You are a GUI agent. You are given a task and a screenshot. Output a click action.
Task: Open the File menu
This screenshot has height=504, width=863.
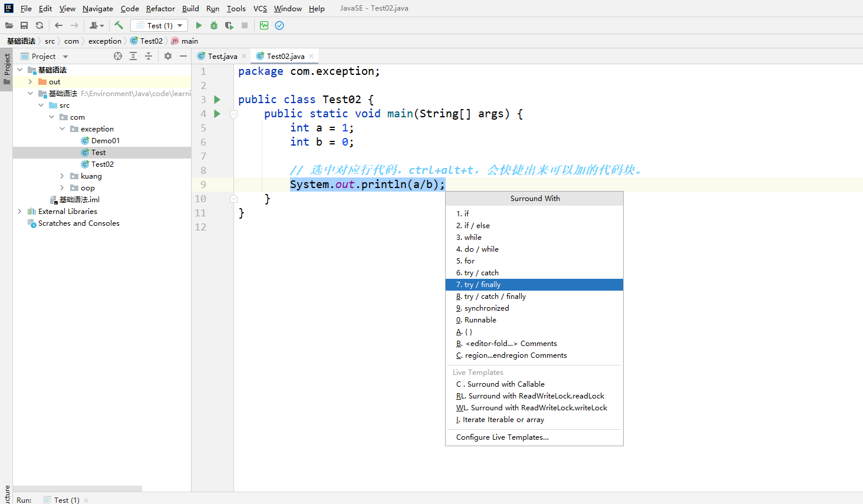click(26, 9)
